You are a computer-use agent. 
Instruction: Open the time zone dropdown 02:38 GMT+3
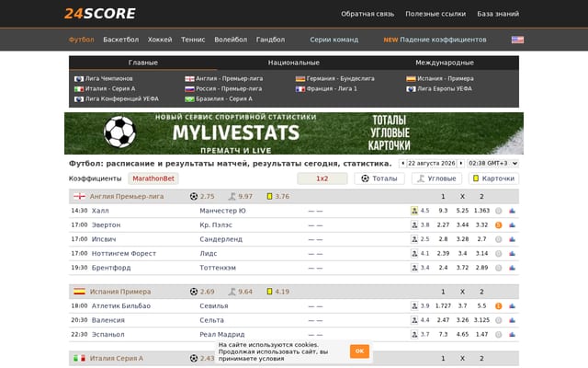click(x=492, y=164)
